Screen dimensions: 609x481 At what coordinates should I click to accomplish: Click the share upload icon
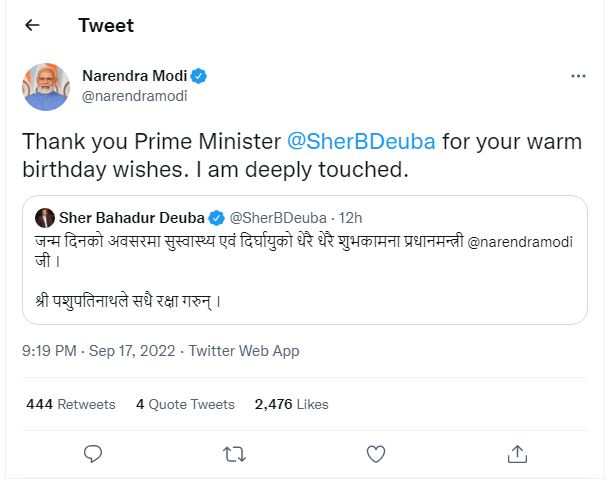coord(517,454)
